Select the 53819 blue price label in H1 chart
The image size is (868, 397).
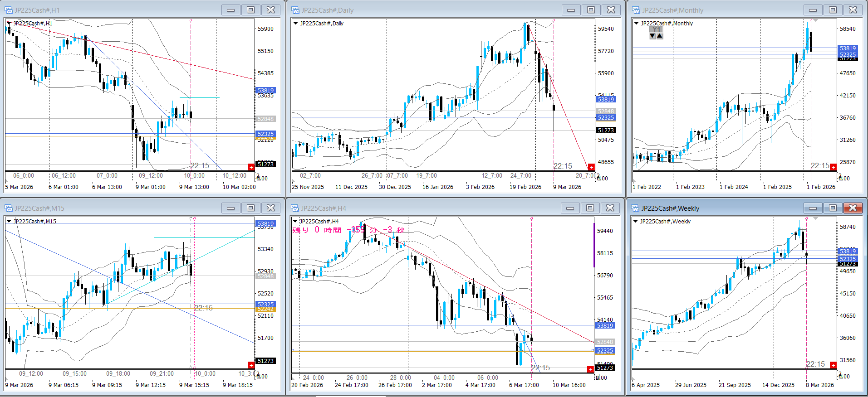[265, 90]
